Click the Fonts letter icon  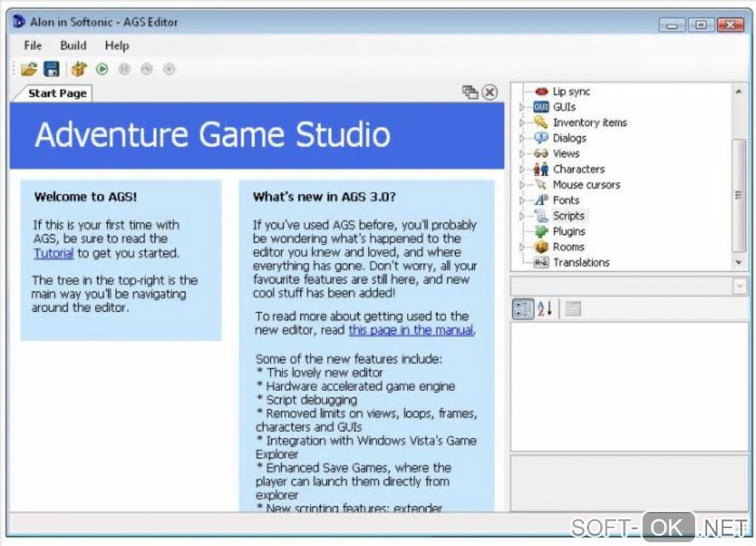[541, 200]
